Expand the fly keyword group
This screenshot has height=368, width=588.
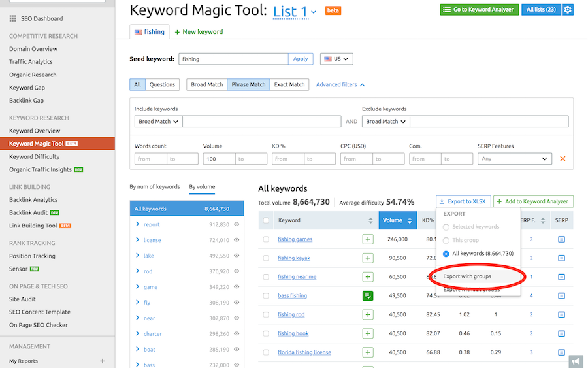point(137,303)
